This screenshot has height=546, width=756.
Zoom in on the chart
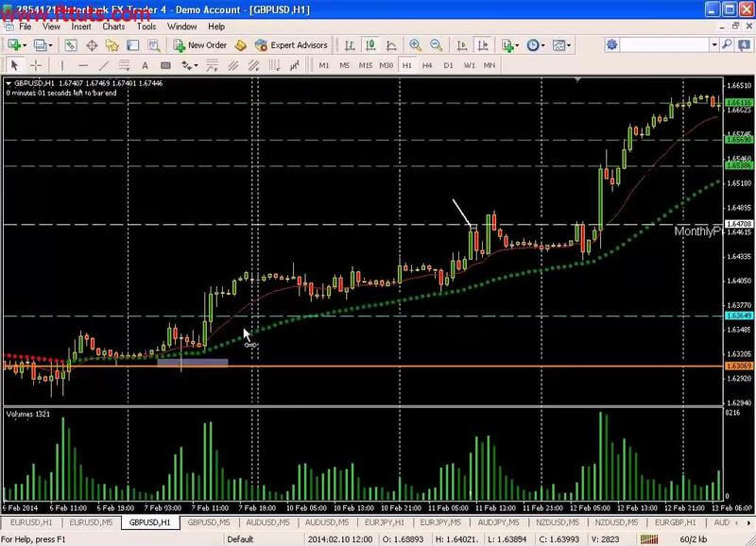[x=416, y=45]
